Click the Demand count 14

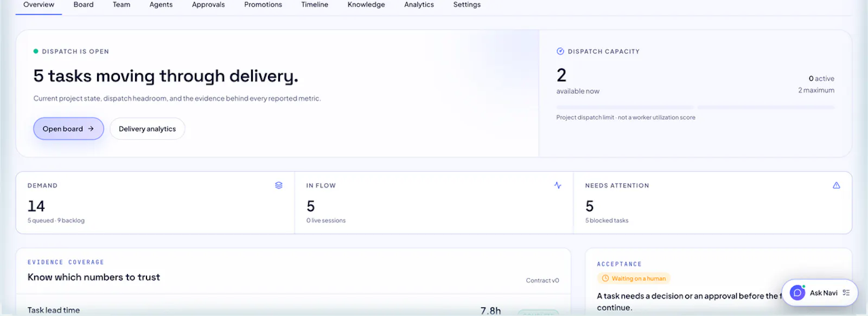(x=36, y=206)
